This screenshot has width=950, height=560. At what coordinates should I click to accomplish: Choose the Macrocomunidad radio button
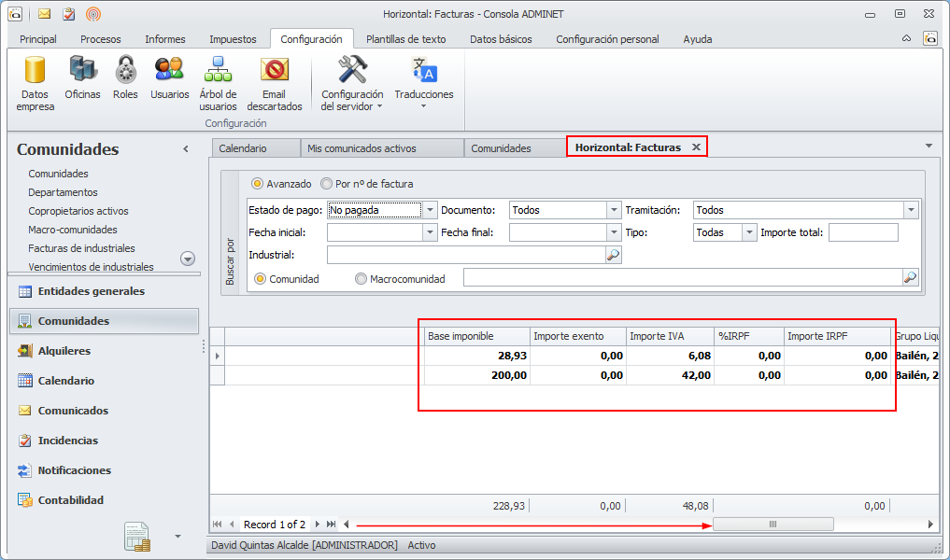point(361,278)
